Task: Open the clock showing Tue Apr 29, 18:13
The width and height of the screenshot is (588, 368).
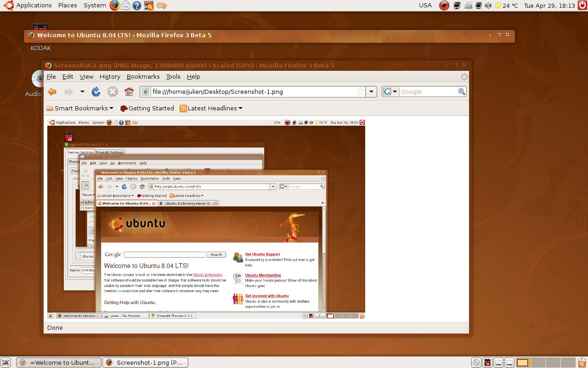Action: pyautogui.click(x=549, y=6)
